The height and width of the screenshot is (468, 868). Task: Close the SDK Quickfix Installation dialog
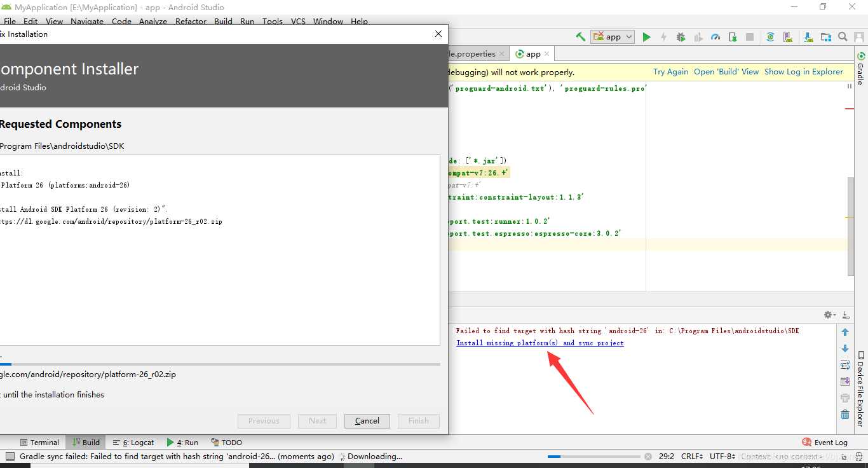pyautogui.click(x=438, y=34)
